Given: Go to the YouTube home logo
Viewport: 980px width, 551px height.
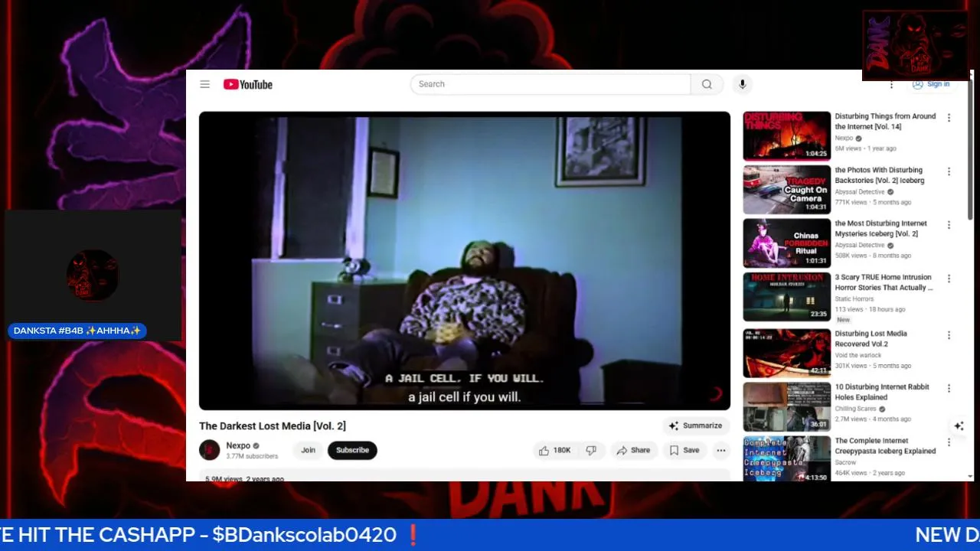Looking at the screenshot, I should [x=248, y=84].
